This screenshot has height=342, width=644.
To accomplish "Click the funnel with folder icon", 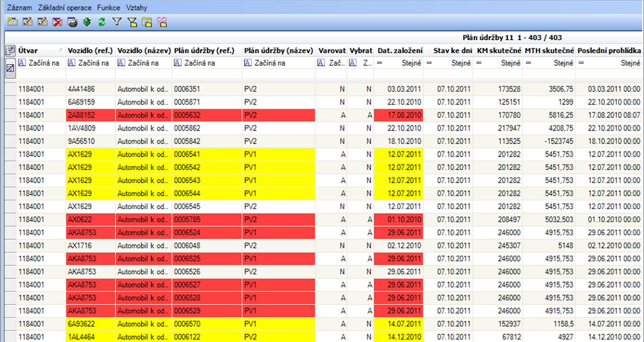I will click(132, 22).
